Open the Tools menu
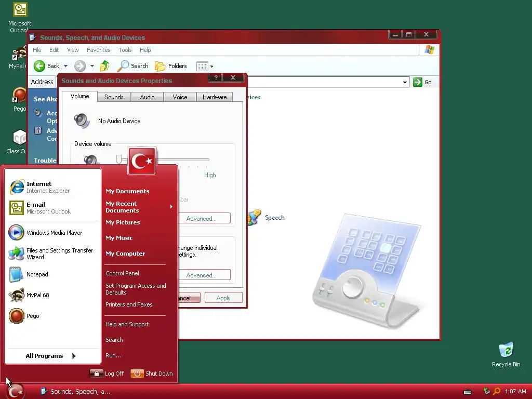Viewport: 532px width, 399px height. pyautogui.click(x=125, y=50)
